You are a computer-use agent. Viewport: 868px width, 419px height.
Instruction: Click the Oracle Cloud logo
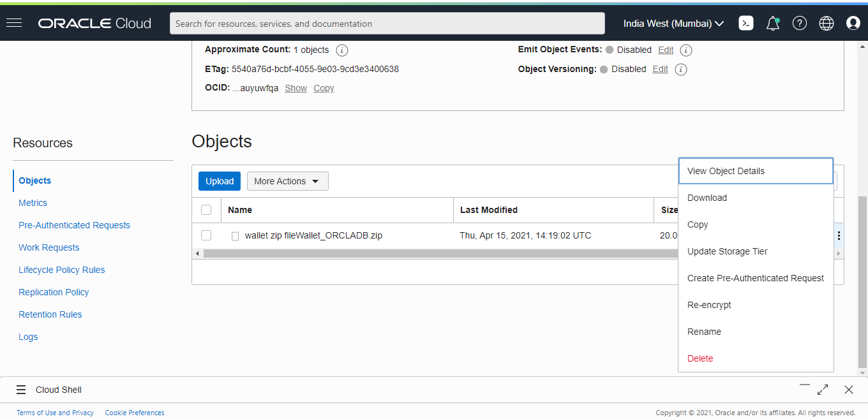click(94, 24)
